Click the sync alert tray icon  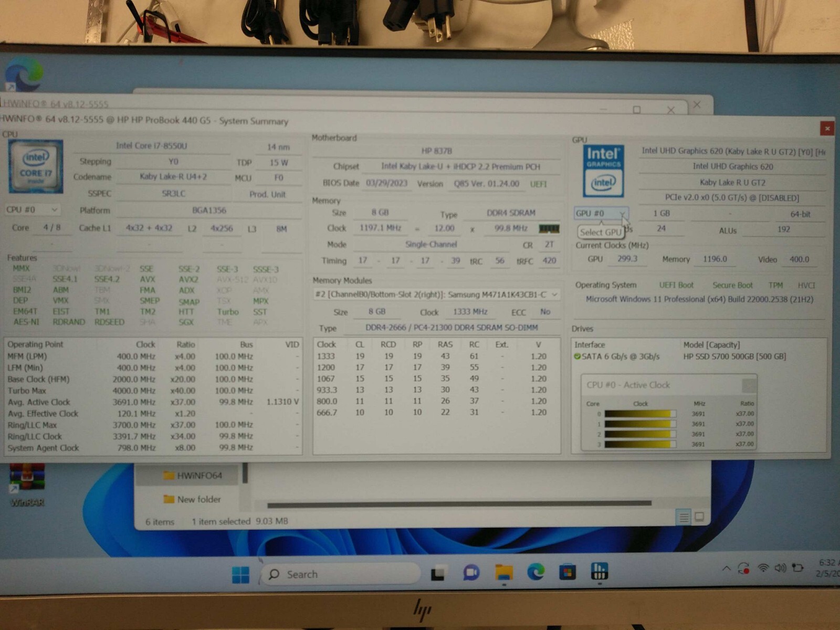743,569
